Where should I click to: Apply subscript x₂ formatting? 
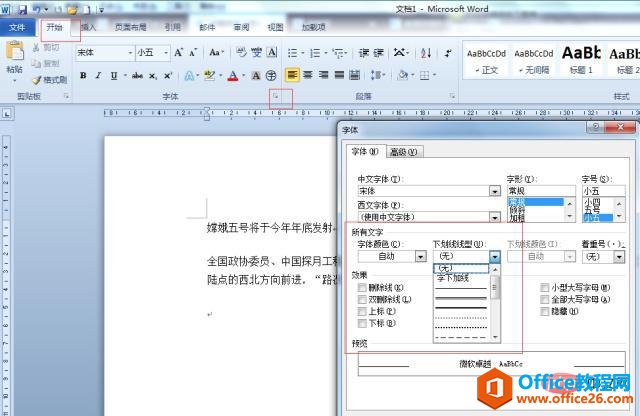(x=153, y=76)
